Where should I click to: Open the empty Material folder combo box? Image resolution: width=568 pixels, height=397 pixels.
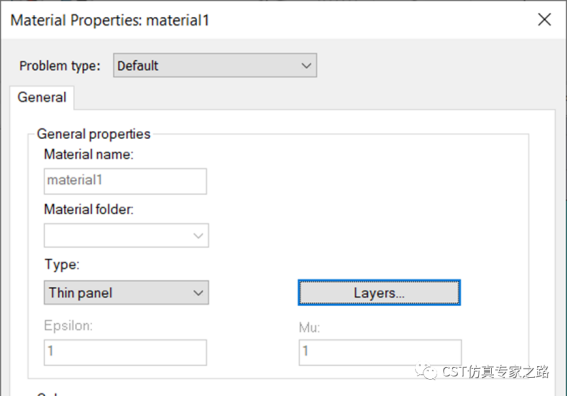(126, 235)
